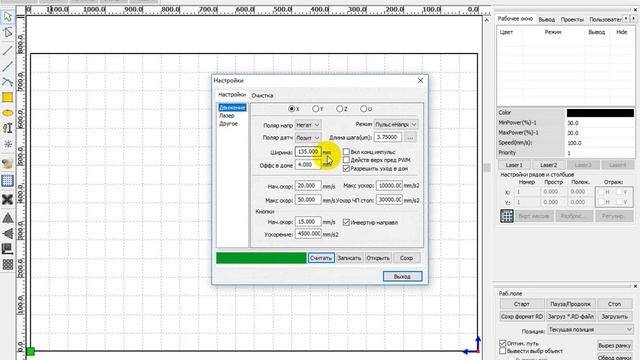
Task: Open the 'Вывод' panel tab
Action: (547, 20)
